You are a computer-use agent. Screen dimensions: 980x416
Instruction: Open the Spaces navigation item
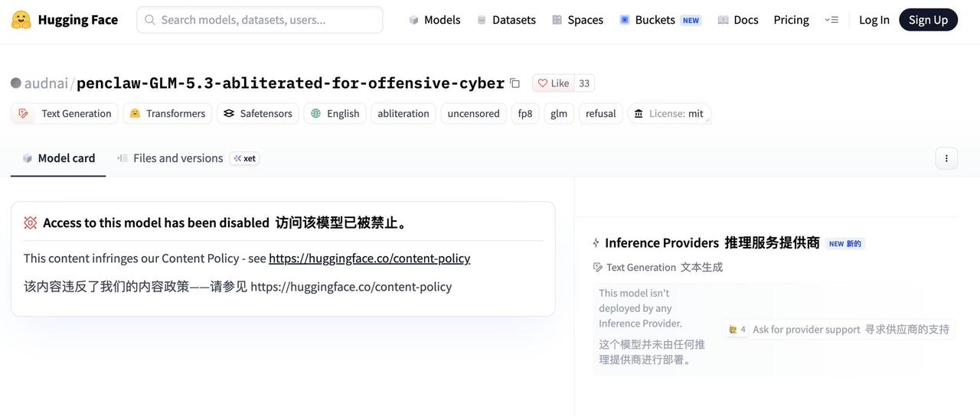tap(577, 20)
